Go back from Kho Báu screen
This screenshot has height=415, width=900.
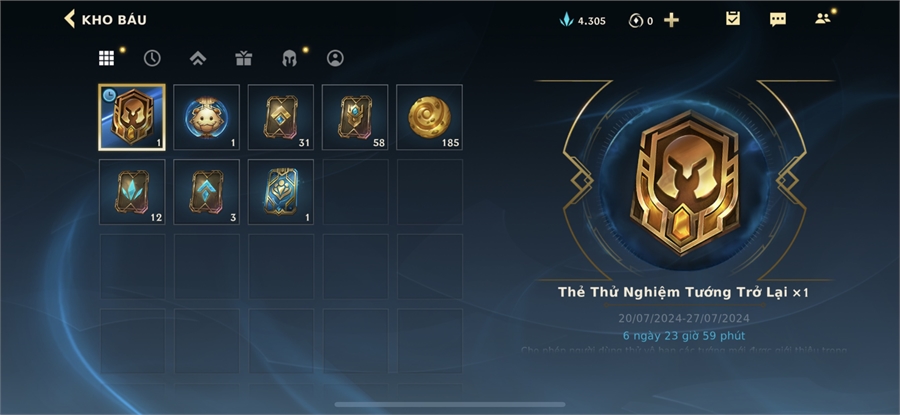[x=69, y=19]
